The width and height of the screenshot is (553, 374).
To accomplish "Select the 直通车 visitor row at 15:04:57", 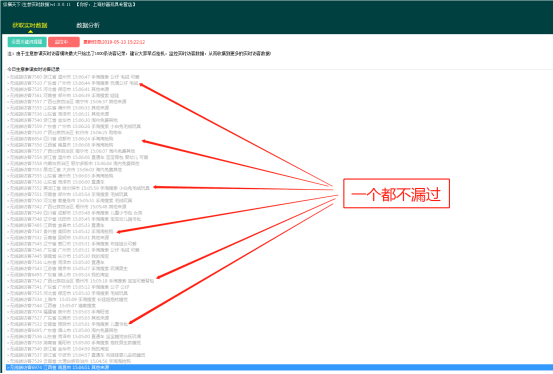I will pyautogui.click(x=76, y=355).
